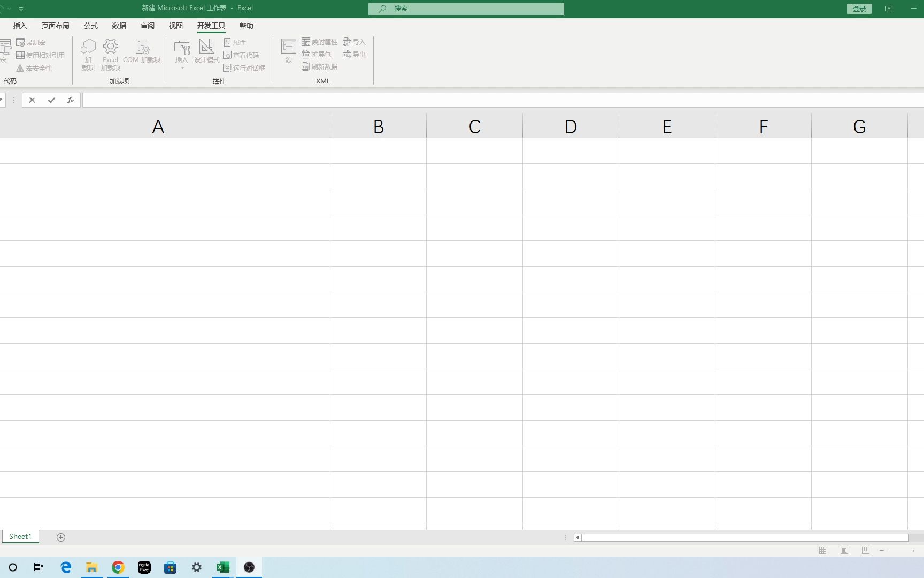Expand the Quick Access Toolbar customization menu
The height and width of the screenshot is (578, 924).
point(21,9)
